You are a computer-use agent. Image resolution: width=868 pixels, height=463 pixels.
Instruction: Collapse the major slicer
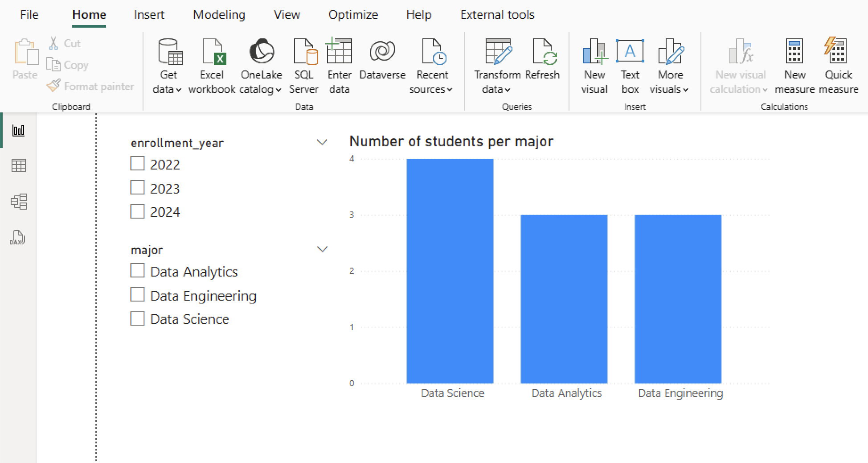[x=322, y=249]
